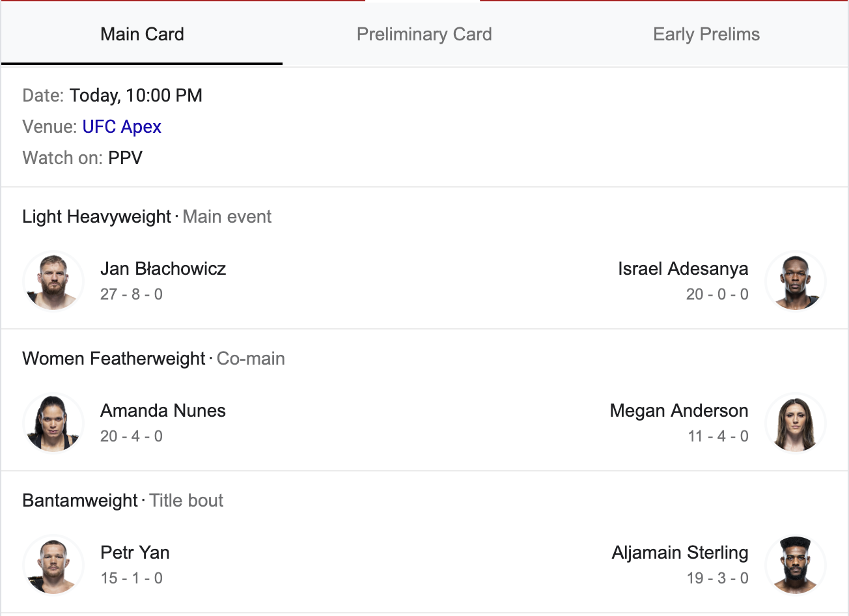Click the Bantamweight Title bout heading

click(122, 501)
